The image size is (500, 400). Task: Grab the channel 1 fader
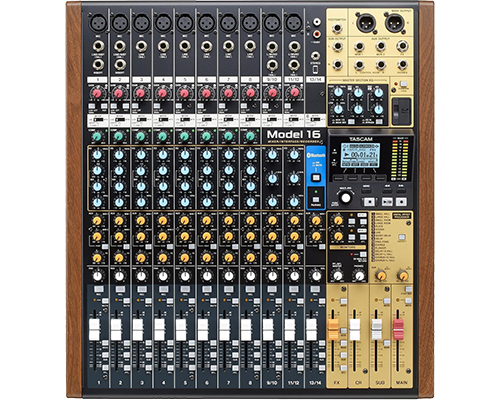coord(95,329)
